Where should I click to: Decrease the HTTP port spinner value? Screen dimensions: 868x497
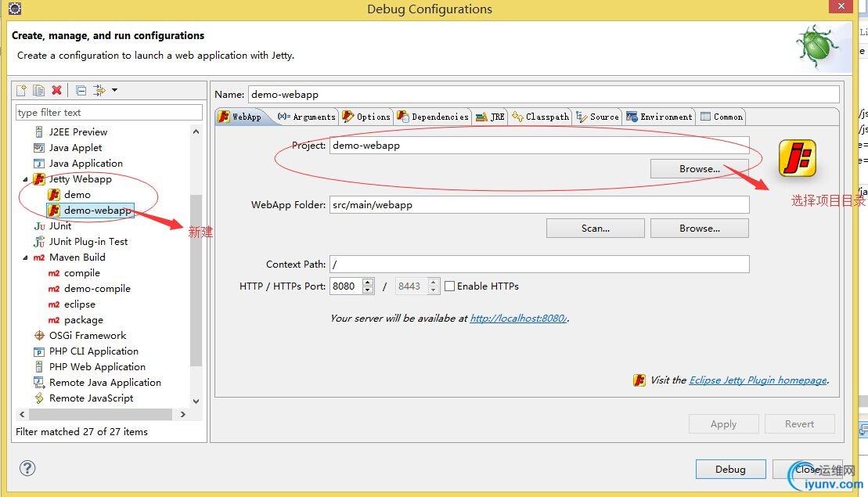click(368, 290)
